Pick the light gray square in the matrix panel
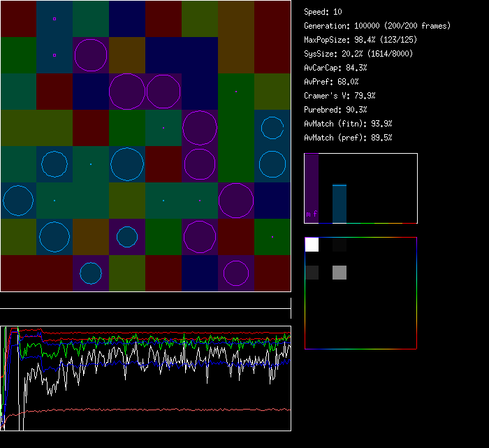 [340, 273]
